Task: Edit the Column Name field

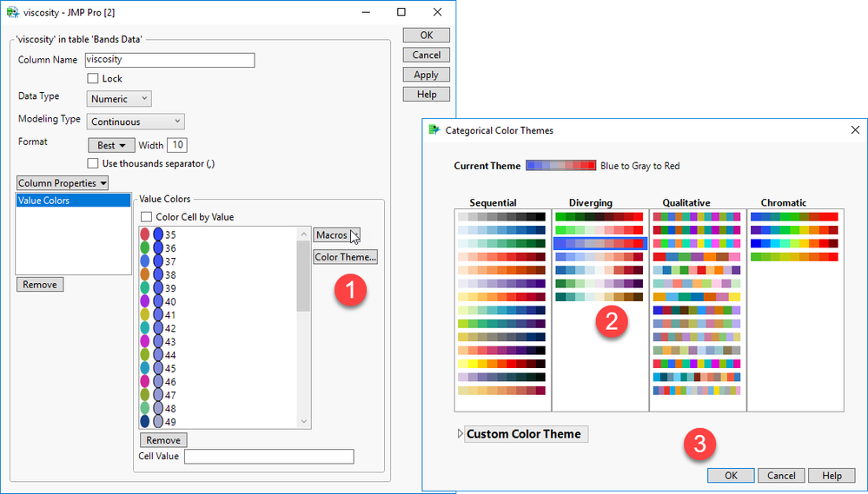Action: 170,60
